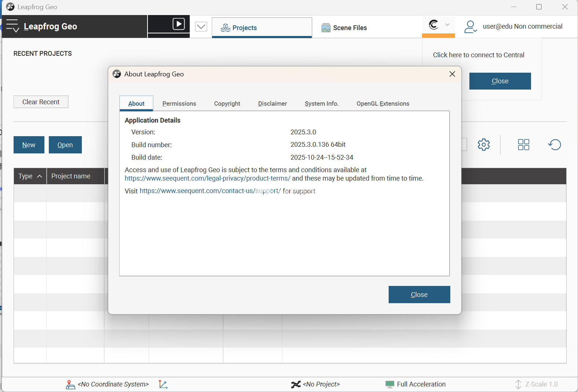Open the Leapfrog Geo hamburger menu
This screenshot has height=392, width=578.
tap(12, 26)
